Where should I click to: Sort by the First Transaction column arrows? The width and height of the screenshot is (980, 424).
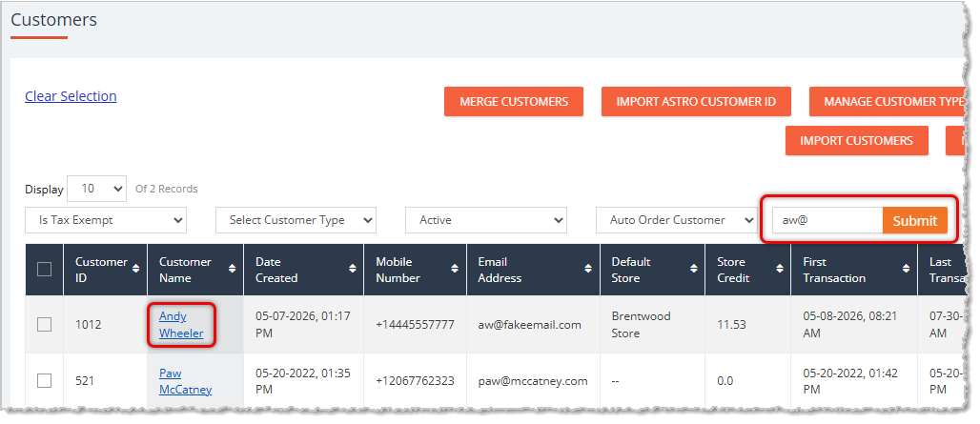(906, 269)
